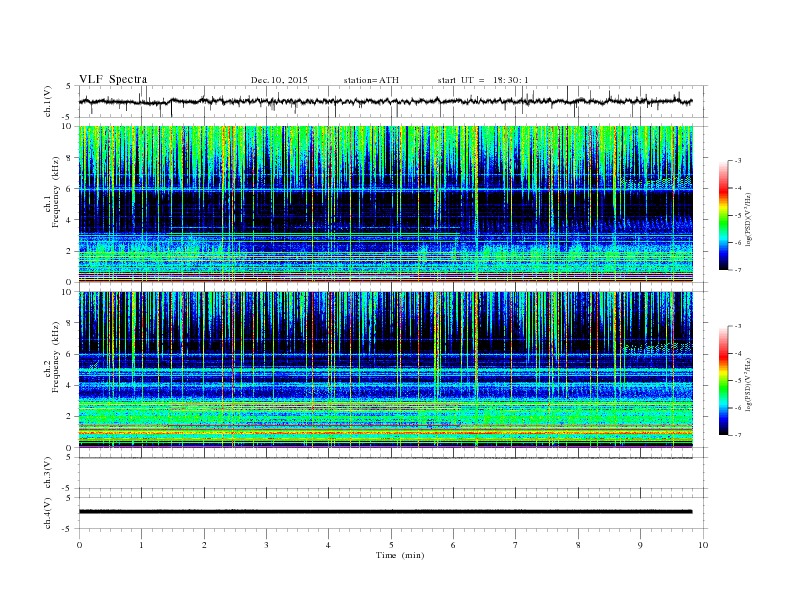Click time axis tick label "9"
792x612 pixels.
(x=640, y=545)
